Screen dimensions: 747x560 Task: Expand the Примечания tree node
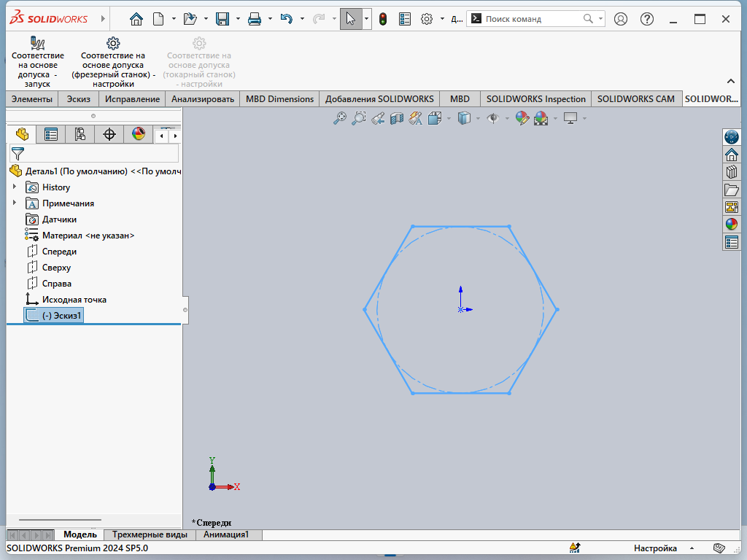15,203
